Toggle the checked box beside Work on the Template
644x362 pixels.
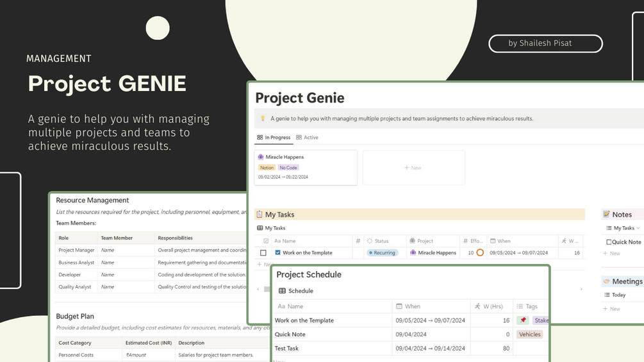277,253
